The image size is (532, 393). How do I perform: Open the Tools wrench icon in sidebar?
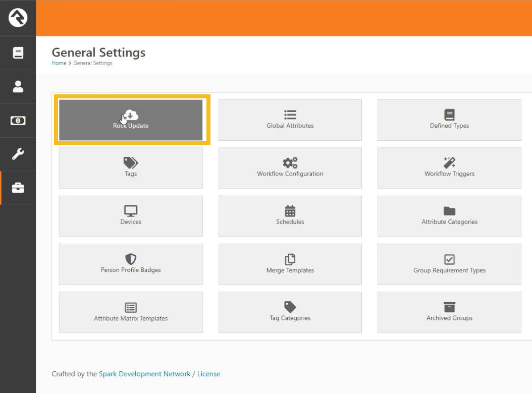18,154
